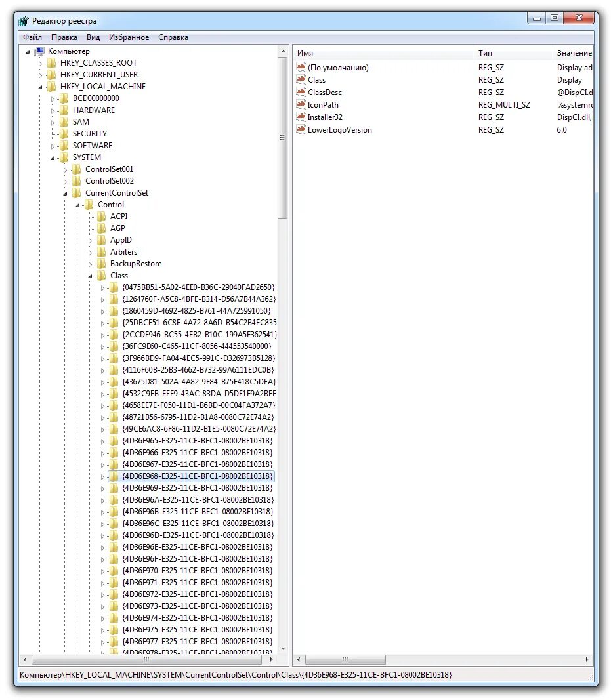Click the ab icon beside Class value
This screenshot has height=700, width=611.
301,79
